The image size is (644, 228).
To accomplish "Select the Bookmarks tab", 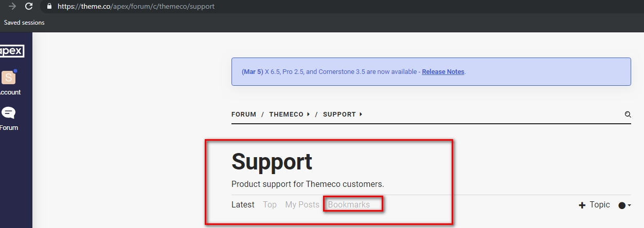I will pos(349,204).
